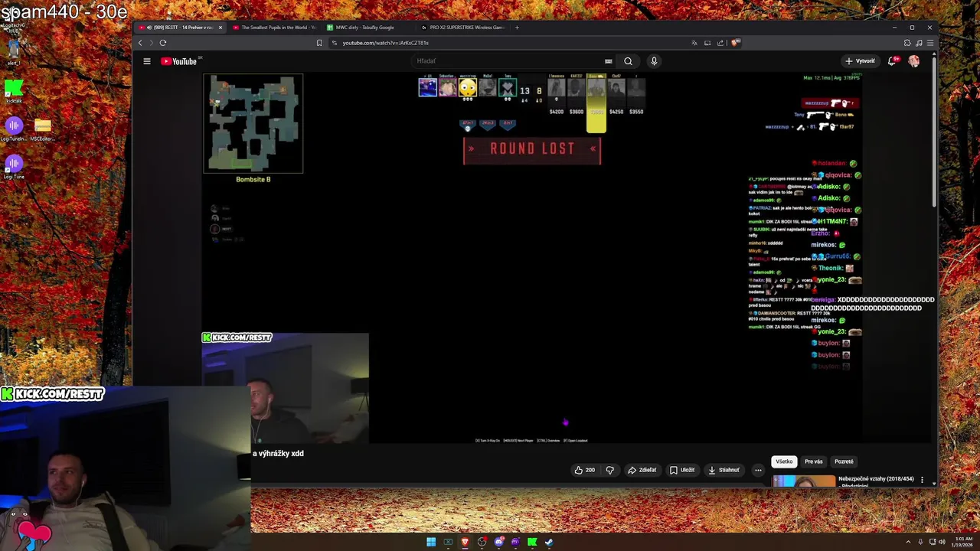Open Nebezpečné vzťahy video thumbnail

pos(804,481)
